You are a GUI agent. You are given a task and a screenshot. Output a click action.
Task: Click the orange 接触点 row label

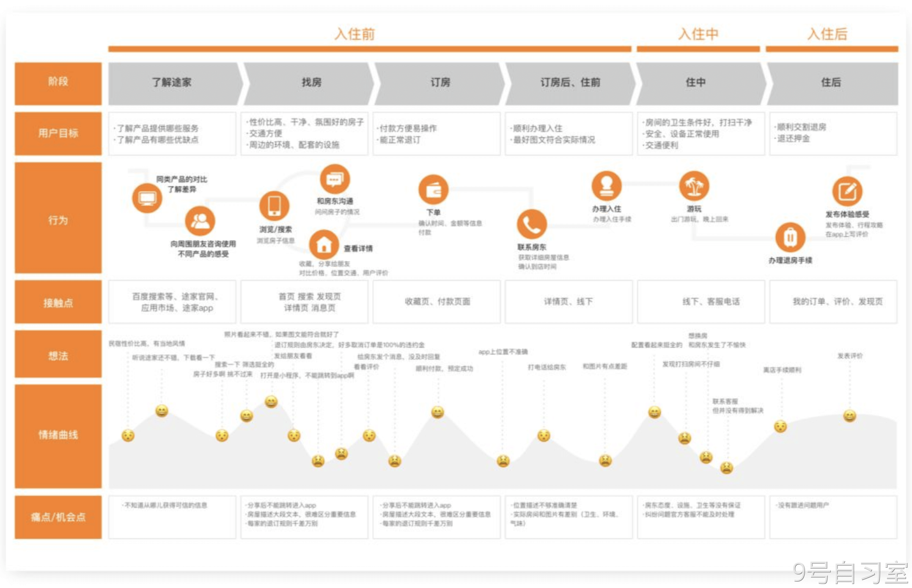click(58, 302)
